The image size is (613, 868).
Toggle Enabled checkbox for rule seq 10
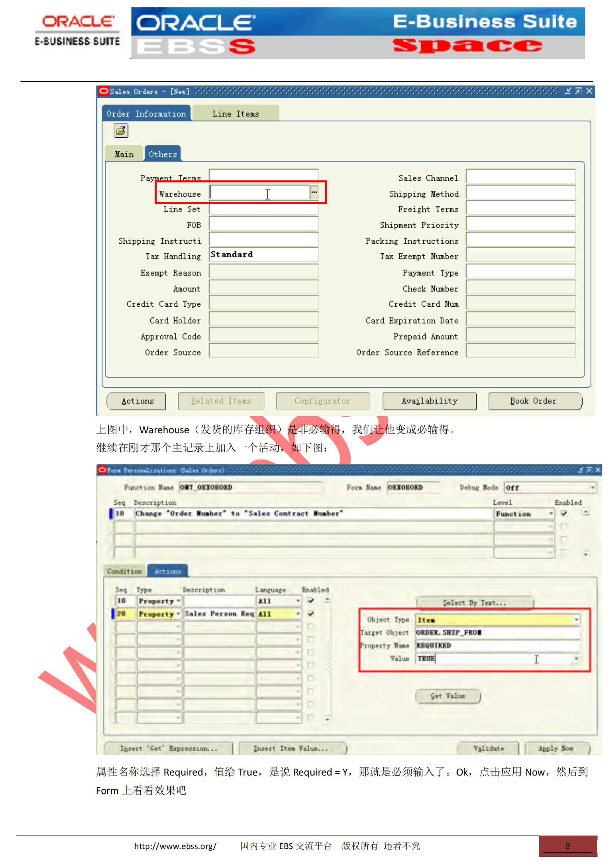[564, 513]
